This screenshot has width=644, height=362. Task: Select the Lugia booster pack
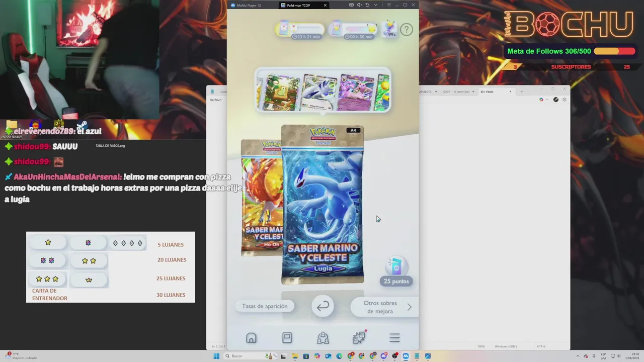click(x=323, y=205)
